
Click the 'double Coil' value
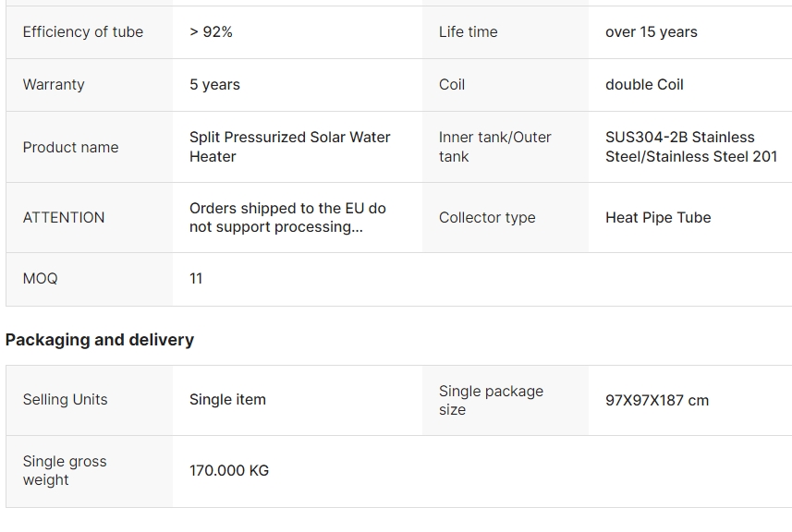click(644, 85)
